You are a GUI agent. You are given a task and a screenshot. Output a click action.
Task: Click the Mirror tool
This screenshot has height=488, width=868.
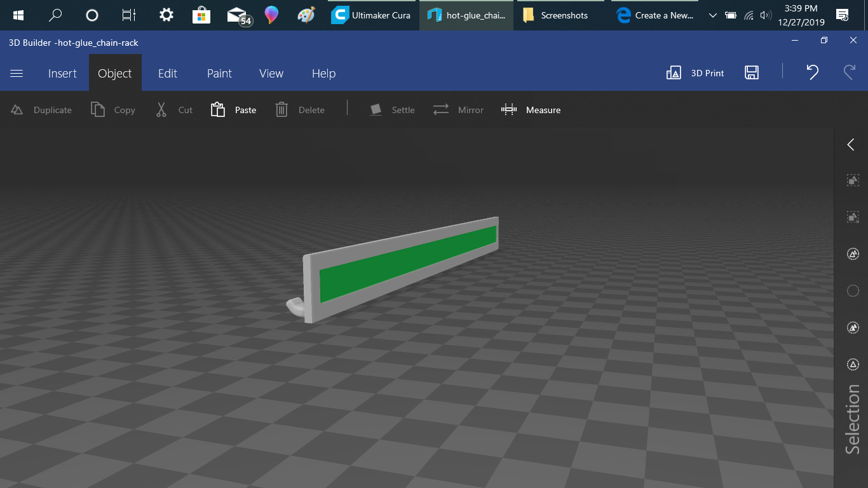coord(458,110)
